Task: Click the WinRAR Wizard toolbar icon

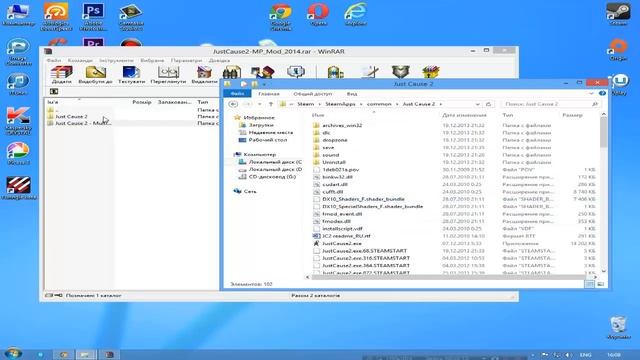Action: pos(262,72)
